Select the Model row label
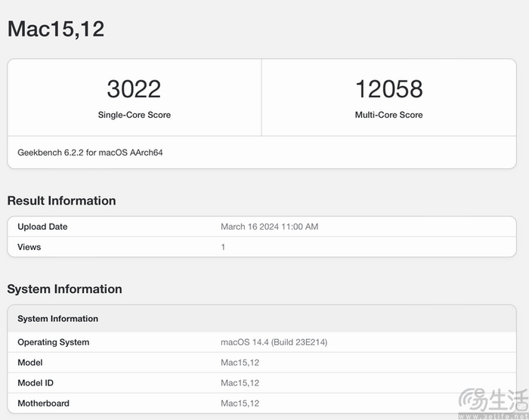 [x=30, y=363]
